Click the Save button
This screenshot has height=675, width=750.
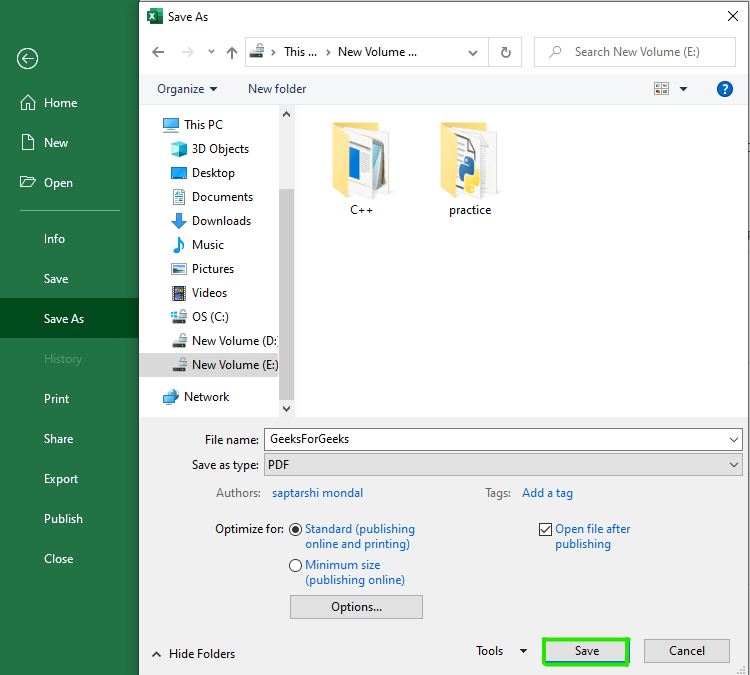click(586, 651)
